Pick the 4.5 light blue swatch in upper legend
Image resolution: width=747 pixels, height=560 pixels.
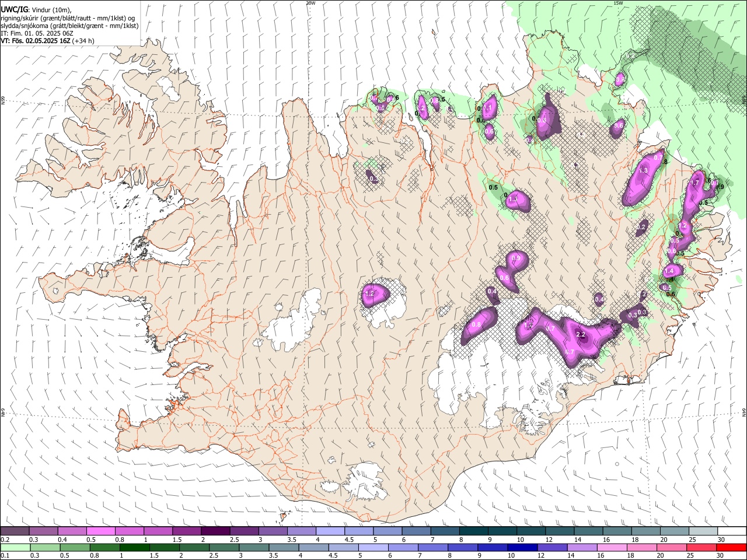(358, 531)
